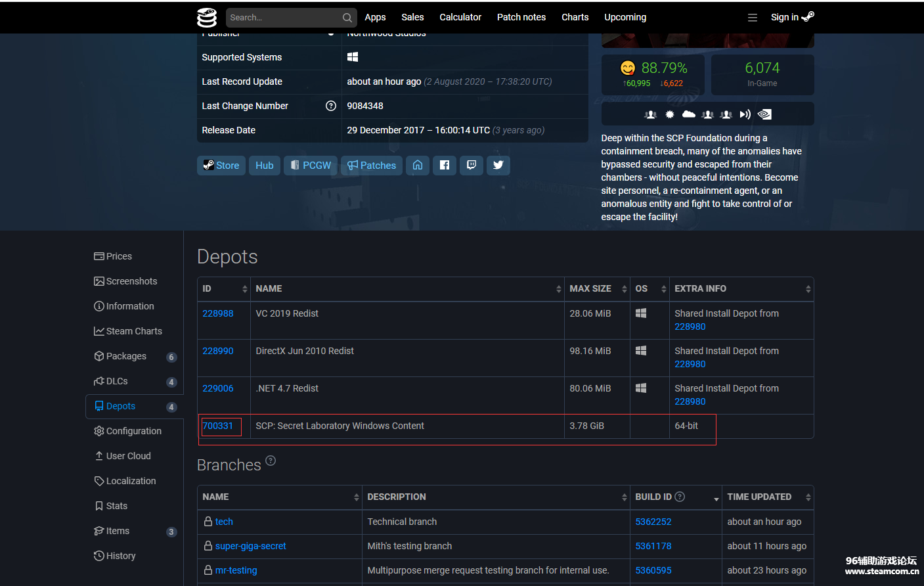The image size is (924, 586).
Task: Click the Sign in link
Action: pos(785,18)
